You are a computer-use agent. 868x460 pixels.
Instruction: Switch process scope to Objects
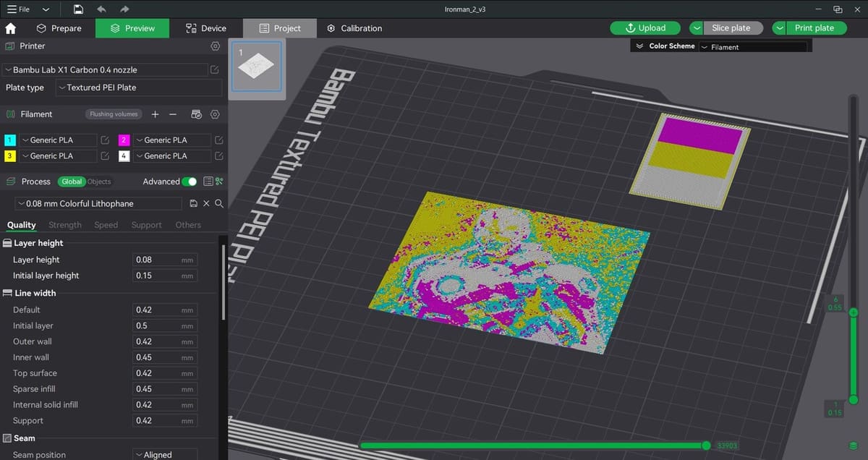[x=99, y=182]
